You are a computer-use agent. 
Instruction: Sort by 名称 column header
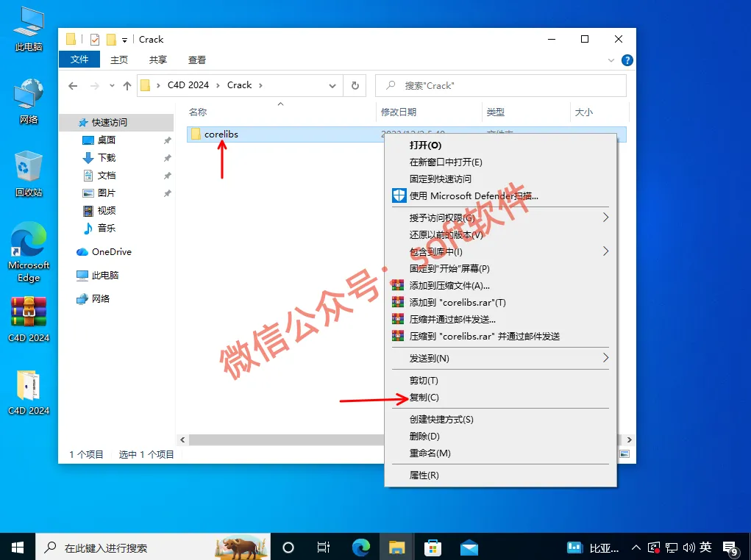tap(198, 112)
